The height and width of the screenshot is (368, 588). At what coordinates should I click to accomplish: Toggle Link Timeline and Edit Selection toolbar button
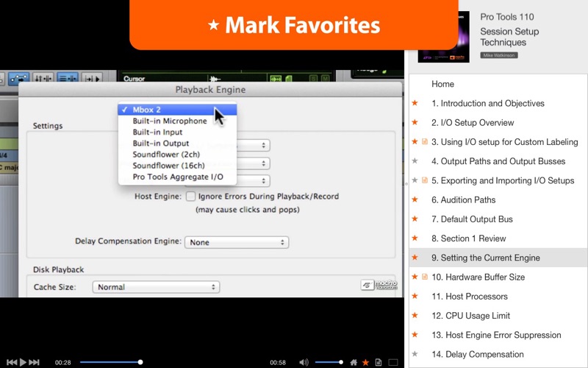pyautogui.click(x=43, y=79)
